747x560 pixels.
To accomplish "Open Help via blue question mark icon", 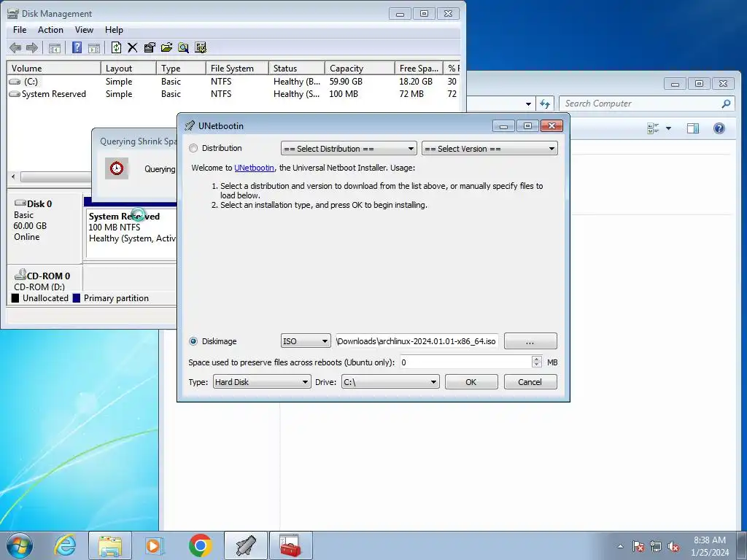I will [x=77, y=47].
